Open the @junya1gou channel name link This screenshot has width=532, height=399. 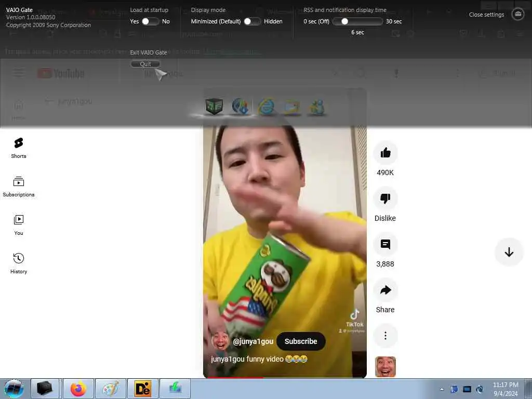[x=253, y=342]
